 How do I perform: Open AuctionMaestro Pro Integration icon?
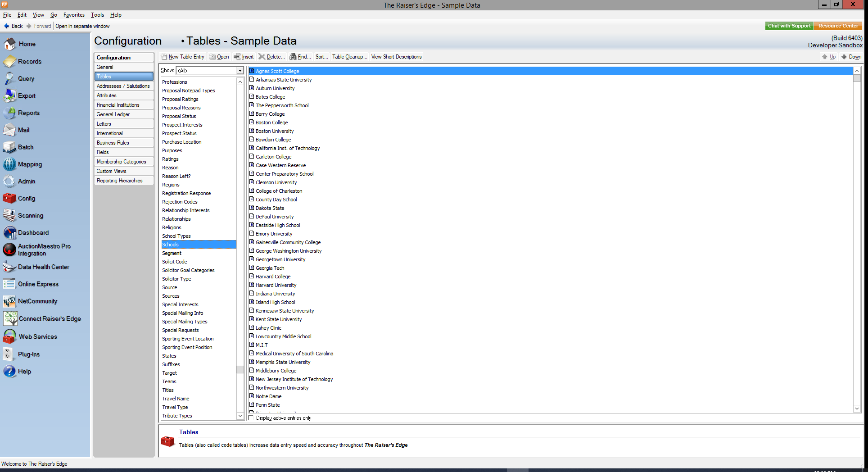9,250
